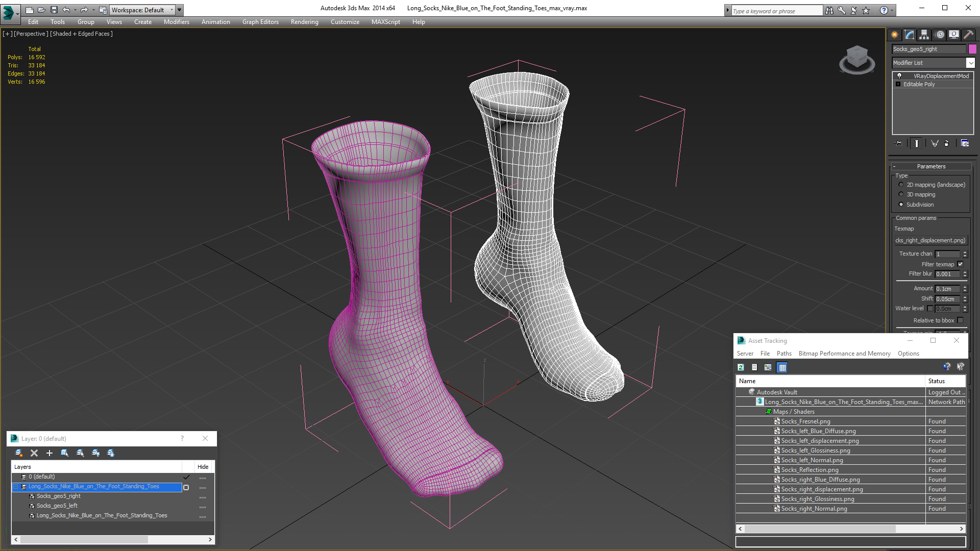Add selected objects to layer plus icon
Screen dimensions: 980x551
[x=50, y=453]
